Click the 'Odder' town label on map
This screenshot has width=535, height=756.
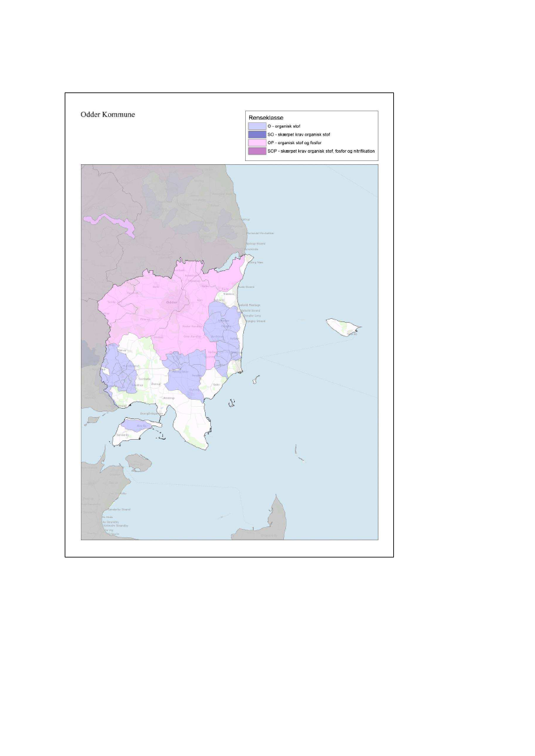171,302
